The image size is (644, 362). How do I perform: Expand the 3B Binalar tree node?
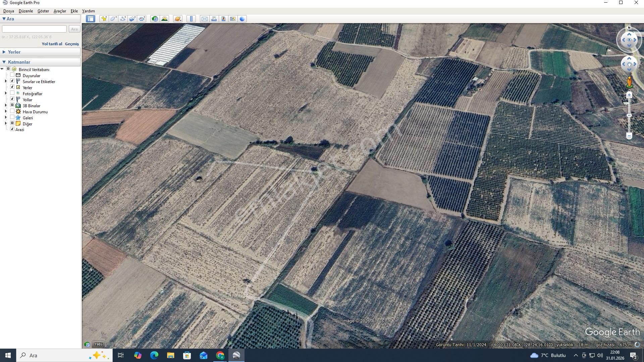tap(6, 106)
